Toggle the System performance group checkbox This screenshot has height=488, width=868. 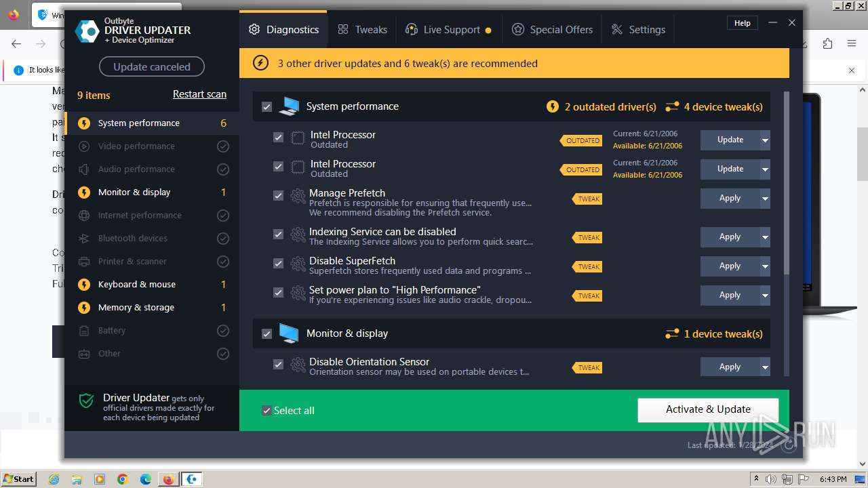[x=267, y=107]
